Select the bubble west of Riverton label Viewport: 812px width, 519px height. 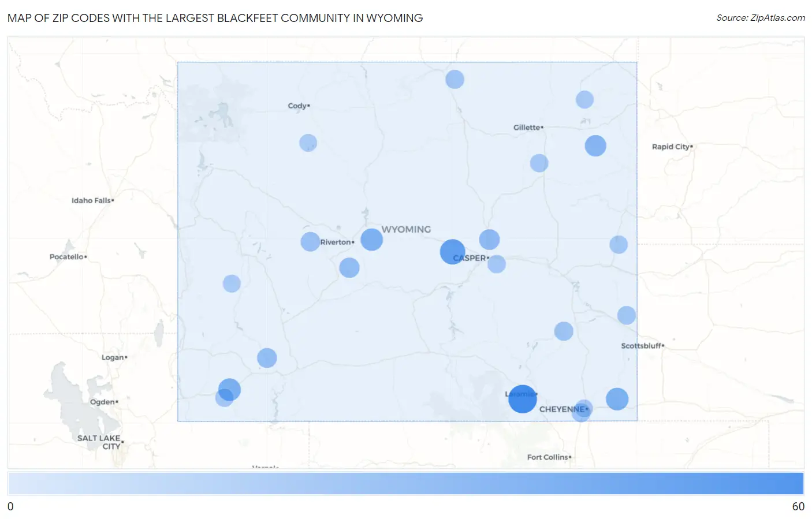click(310, 241)
